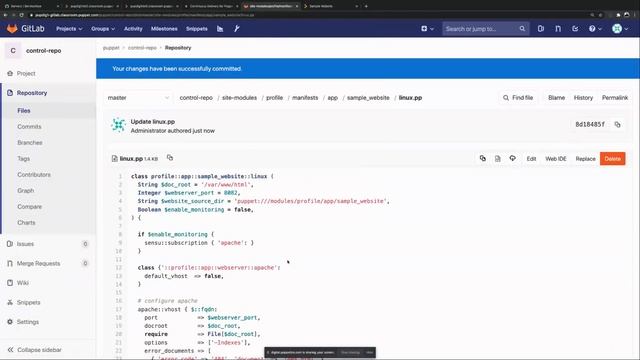
Task: Click the search magnifier icon
Action: click(x=522, y=29)
